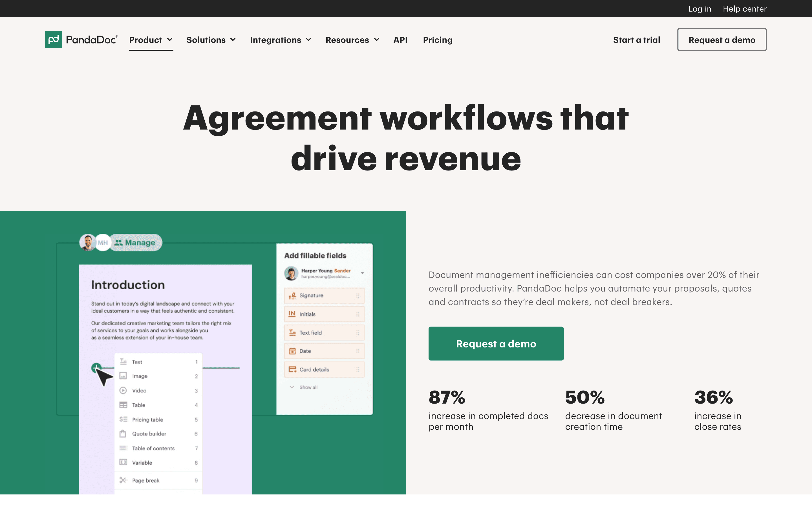Screen dimensions: 812x508
Task: Click the 87% statistic
Action: [x=447, y=397]
